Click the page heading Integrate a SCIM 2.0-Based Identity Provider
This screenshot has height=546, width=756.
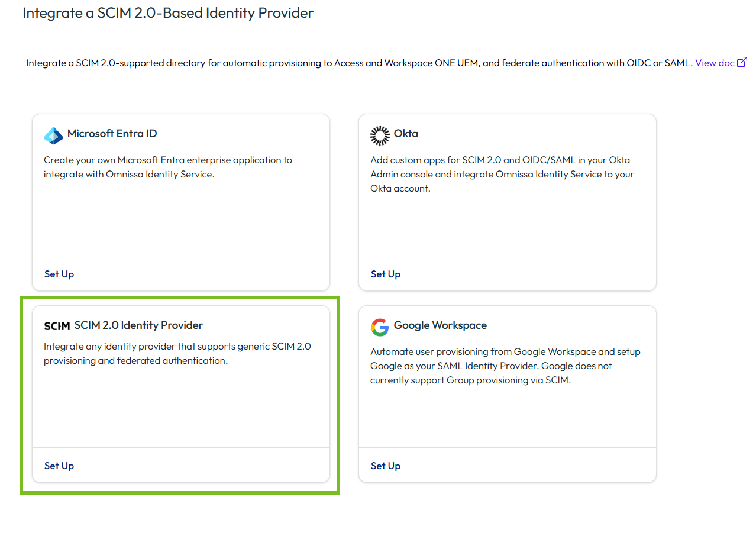point(168,13)
